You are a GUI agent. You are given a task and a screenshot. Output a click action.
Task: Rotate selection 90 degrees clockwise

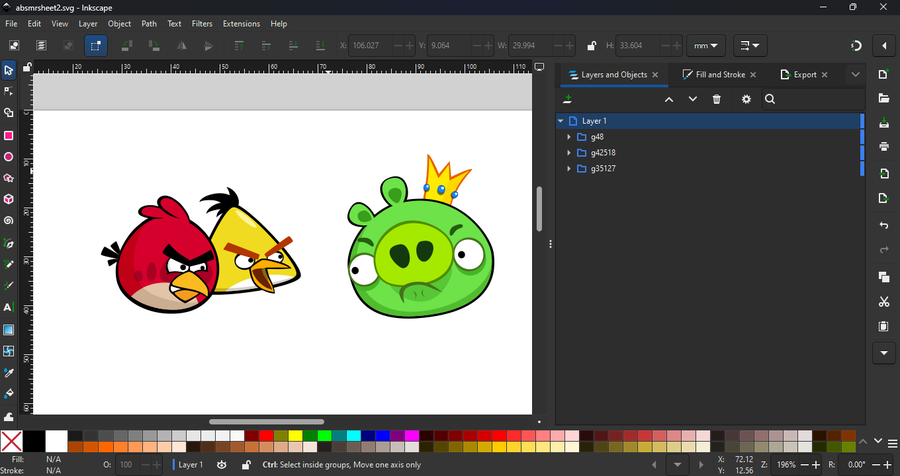154,45
